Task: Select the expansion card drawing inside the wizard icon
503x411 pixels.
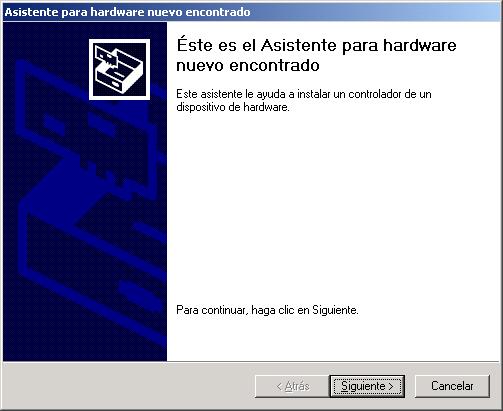Action: [x=107, y=57]
